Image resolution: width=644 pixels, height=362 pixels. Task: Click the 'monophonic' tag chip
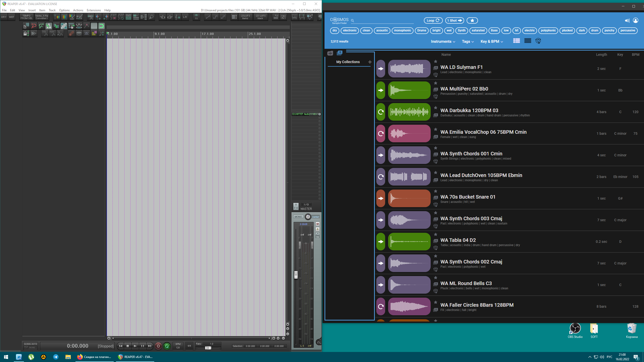[x=403, y=30]
